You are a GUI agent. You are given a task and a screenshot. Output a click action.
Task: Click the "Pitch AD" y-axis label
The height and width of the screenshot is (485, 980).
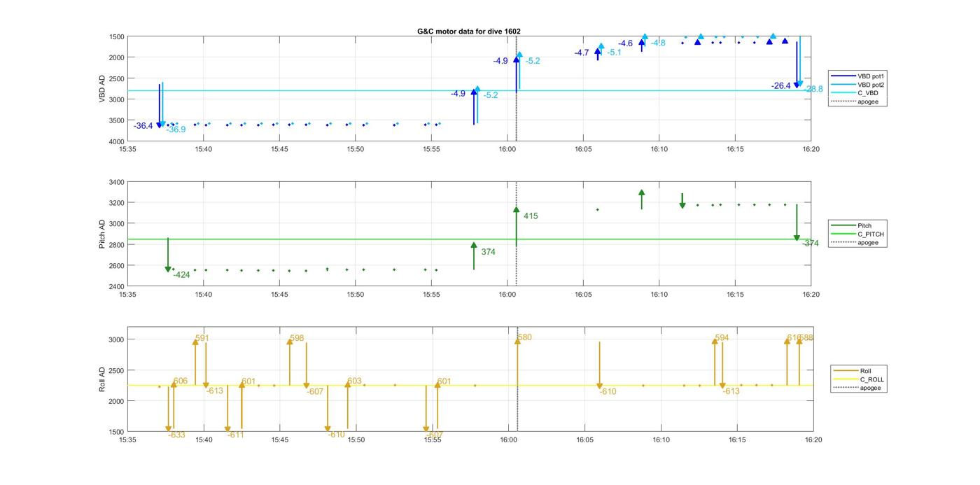[x=102, y=234]
